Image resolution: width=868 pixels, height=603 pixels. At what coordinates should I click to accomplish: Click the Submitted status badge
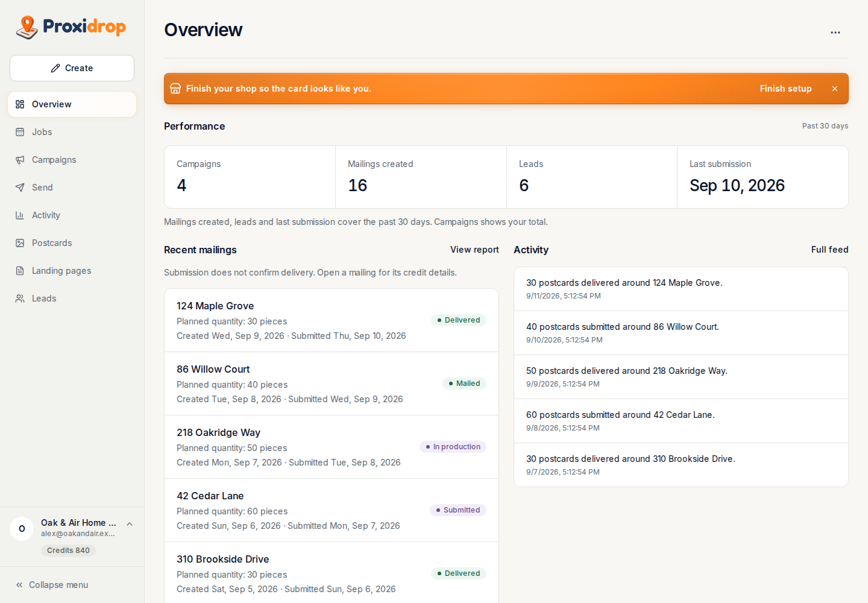tap(458, 510)
